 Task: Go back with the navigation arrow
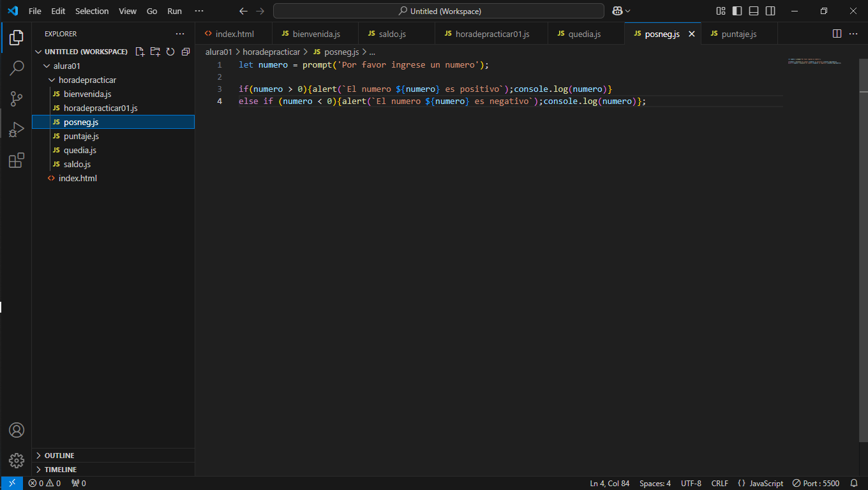click(x=243, y=11)
